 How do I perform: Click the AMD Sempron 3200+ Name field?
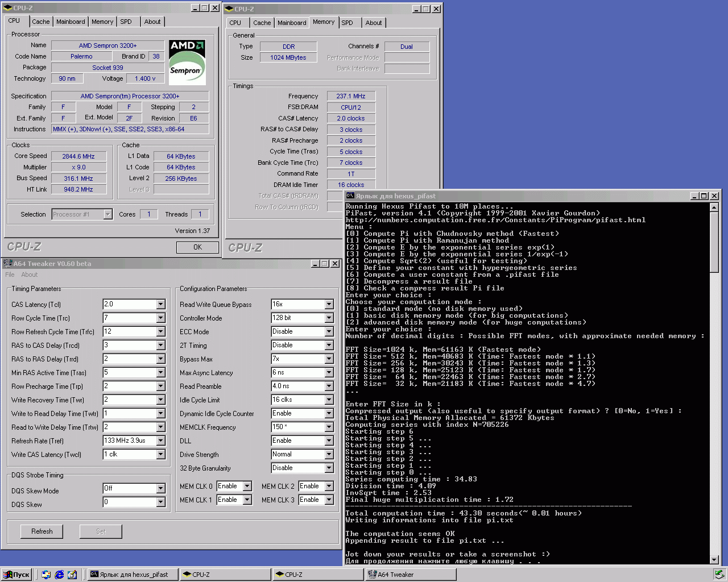[108, 45]
